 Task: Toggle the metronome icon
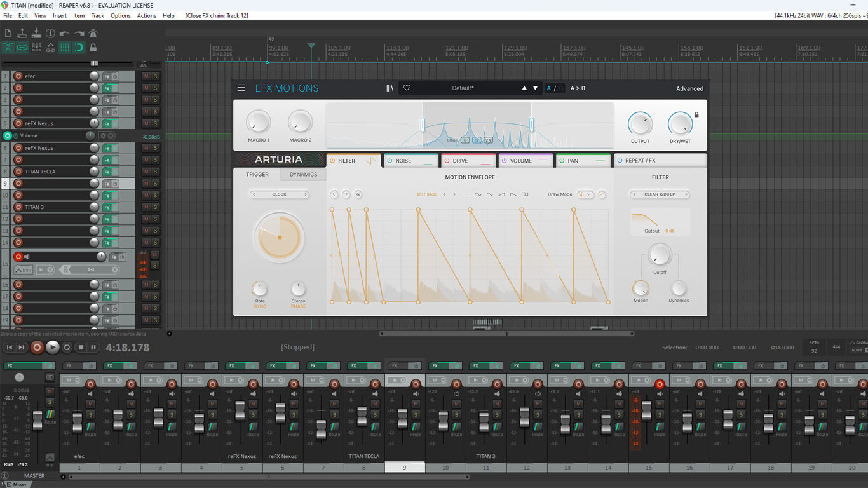(93, 33)
